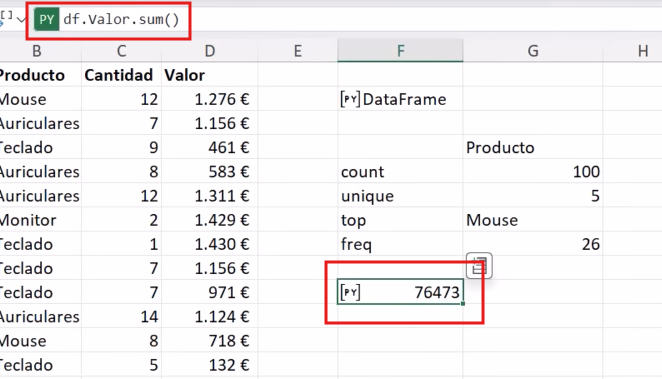Screen dimensions: 662x379
Task: Click the quantity 9 cell
Action: point(122,147)
